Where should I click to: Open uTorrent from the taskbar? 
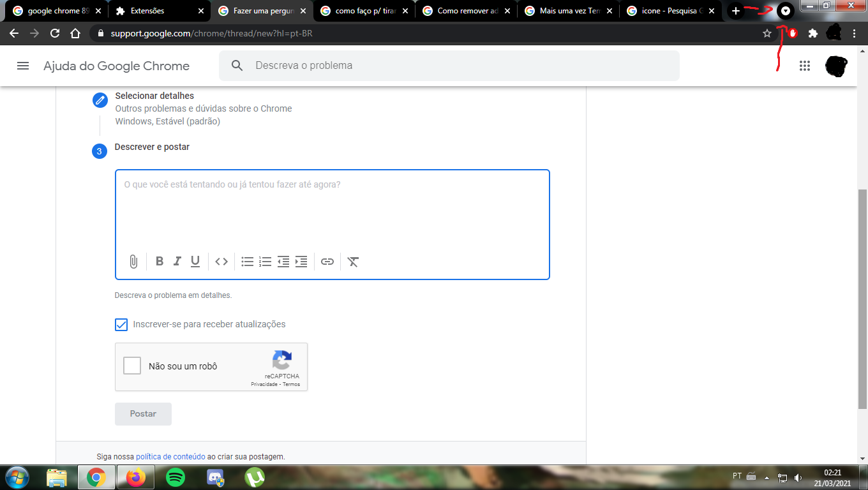pyautogui.click(x=255, y=477)
